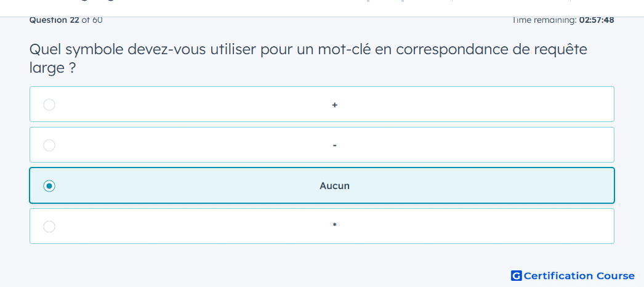The image size is (644, 287).
Task: Select the radio button for asterisk
Action: 49,226
